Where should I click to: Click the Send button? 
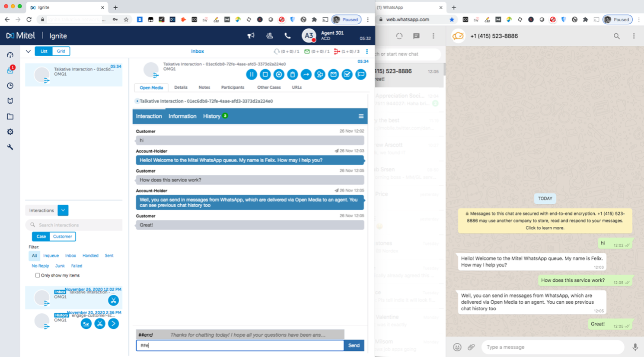pyautogui.click(x=354, y=345)
